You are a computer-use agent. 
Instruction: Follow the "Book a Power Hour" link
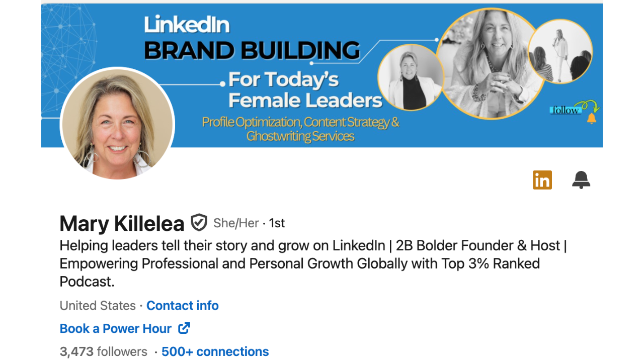tap(116, 329)
